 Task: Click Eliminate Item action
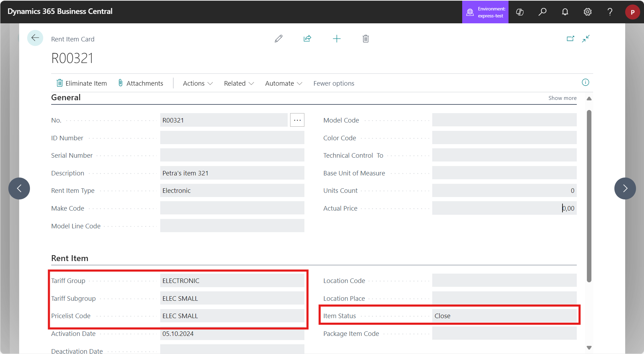(x=82, y=84)
